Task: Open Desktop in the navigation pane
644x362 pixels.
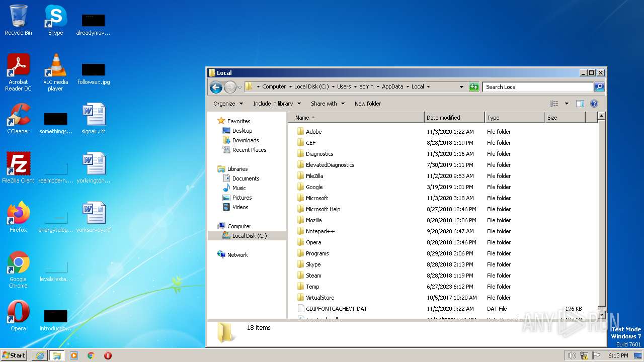Action: pyautogui.click(x=242, y=131)
